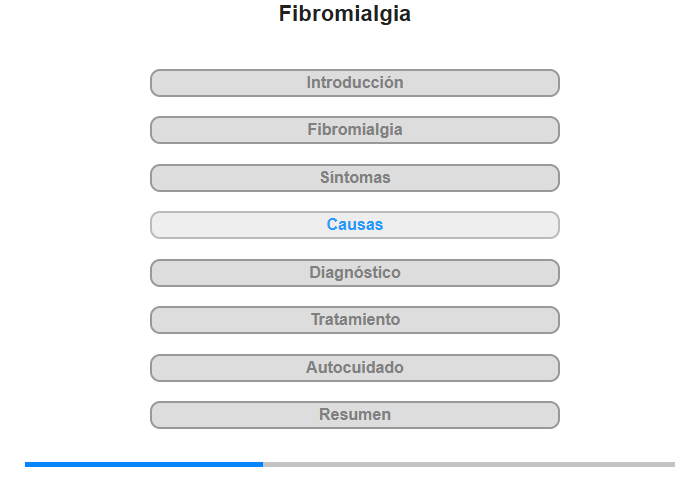
Task: Open the Introducción section
Action: [x=355, y=83]
